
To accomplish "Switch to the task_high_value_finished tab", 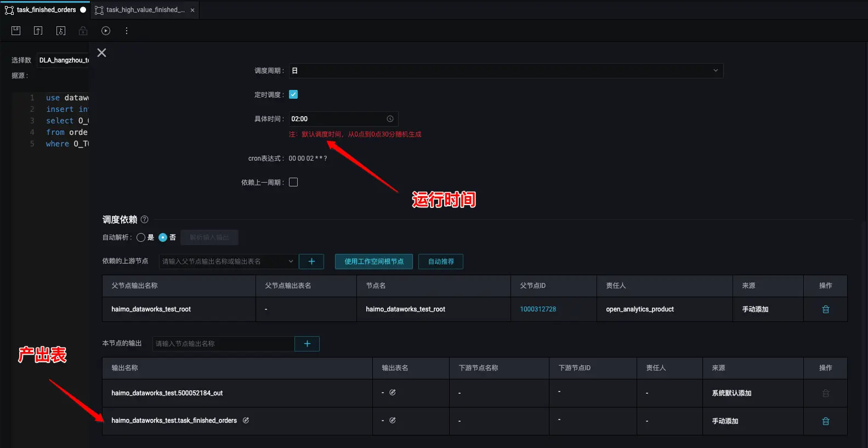I will point(145,10).
